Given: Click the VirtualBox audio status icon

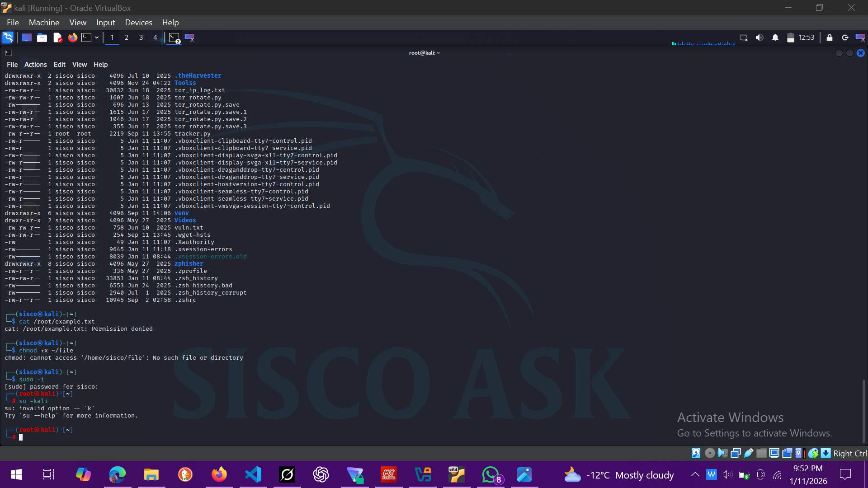Looking at the screenshot, I should click(722, 453).
